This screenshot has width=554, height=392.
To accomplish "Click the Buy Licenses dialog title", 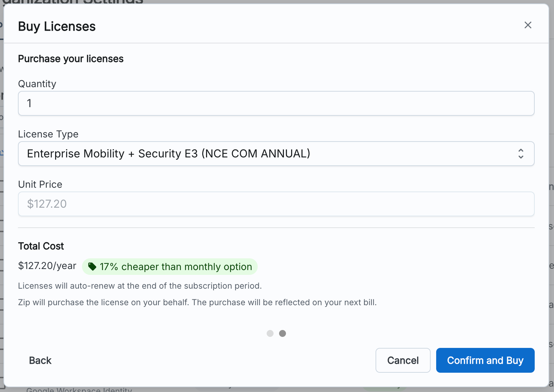I will pyautogui.click(x=57, y=27).
